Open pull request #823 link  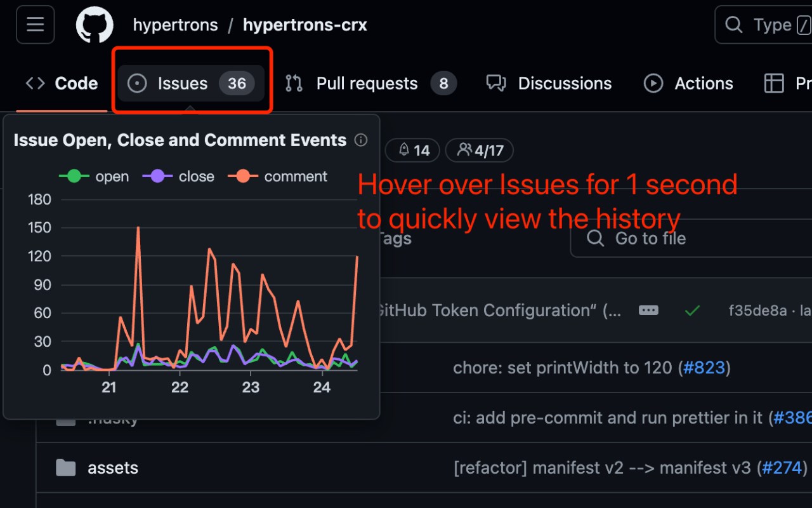pos(704,368)
